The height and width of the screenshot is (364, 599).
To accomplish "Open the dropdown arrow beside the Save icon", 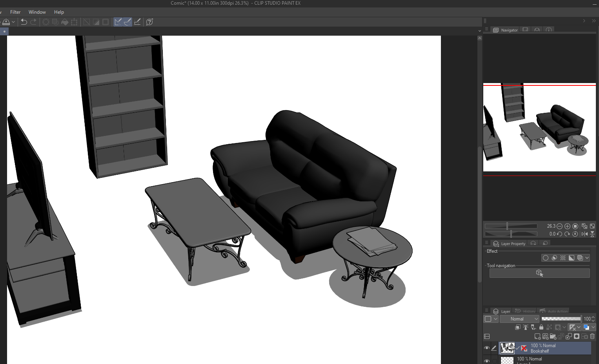I will click(13, 22).
